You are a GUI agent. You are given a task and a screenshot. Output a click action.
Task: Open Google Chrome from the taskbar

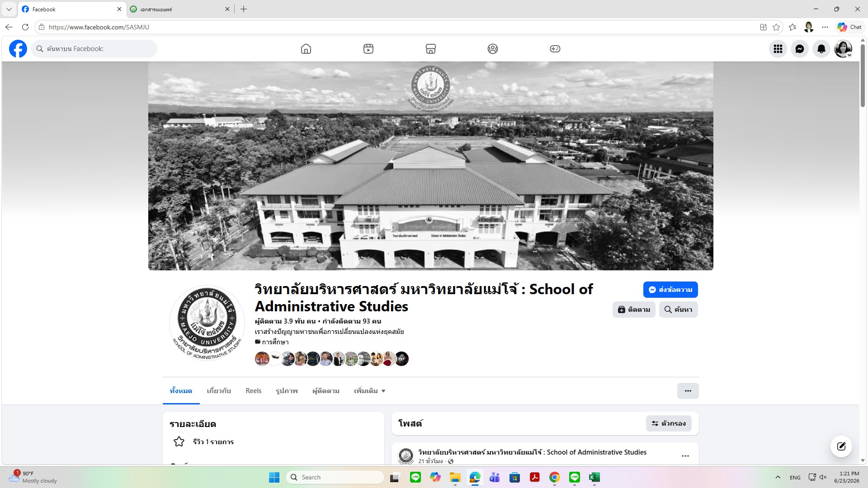click(x=554, y=477)
